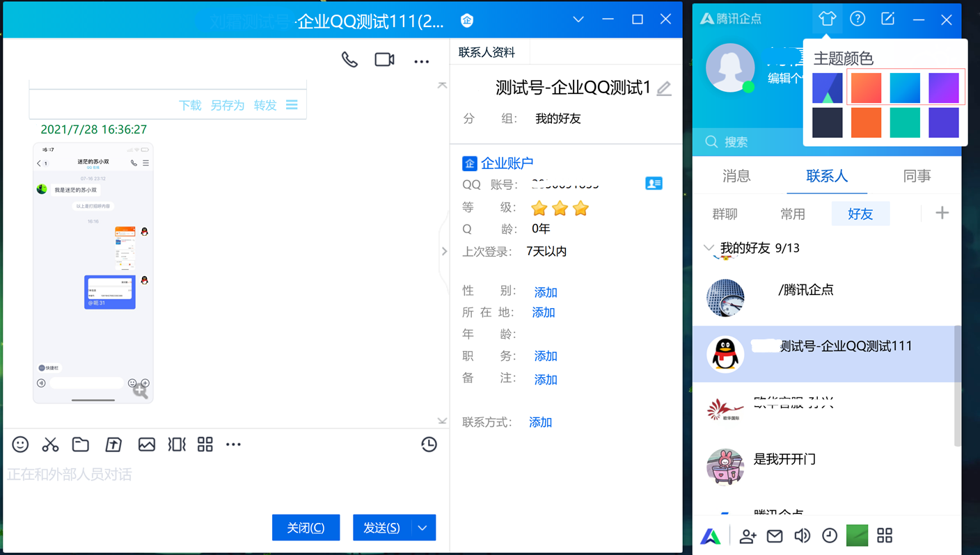Insert a picture with image icon
Image resolution: width=980 pixels, height=555 pixels.
point(146,444)
